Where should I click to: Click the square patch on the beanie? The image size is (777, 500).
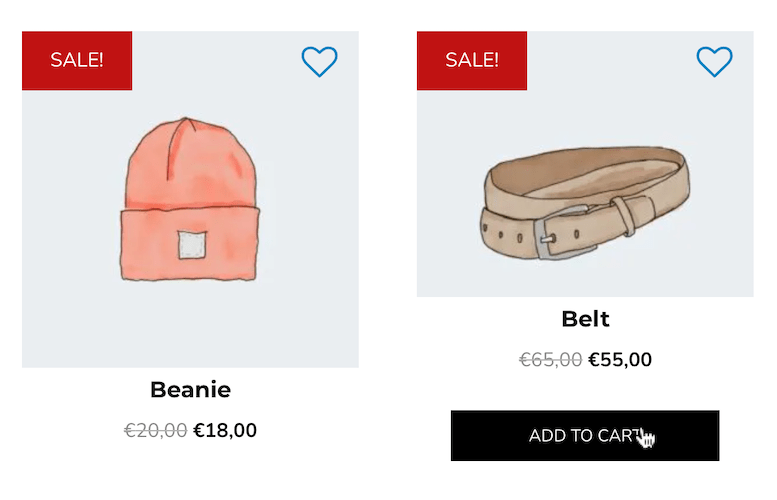(191, 244)
